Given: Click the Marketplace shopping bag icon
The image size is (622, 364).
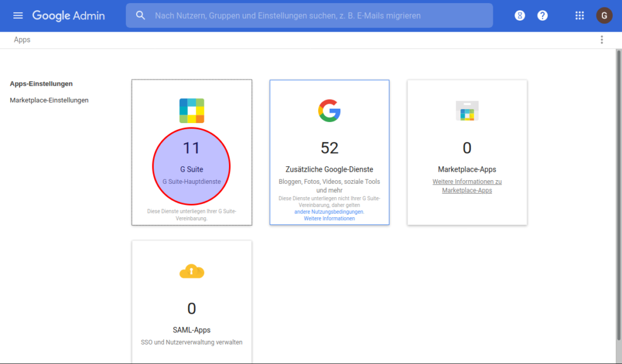Looking at the screenshot, I should (467, 110).
